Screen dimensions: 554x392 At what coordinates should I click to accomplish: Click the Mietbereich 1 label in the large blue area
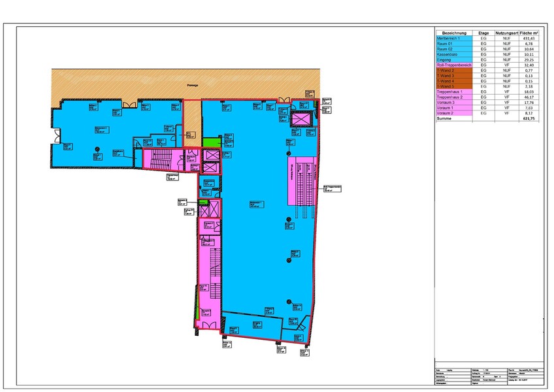[257, 204]
